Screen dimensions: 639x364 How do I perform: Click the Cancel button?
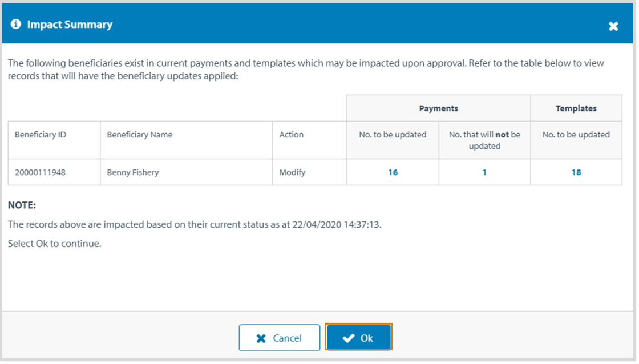(279, 338)
